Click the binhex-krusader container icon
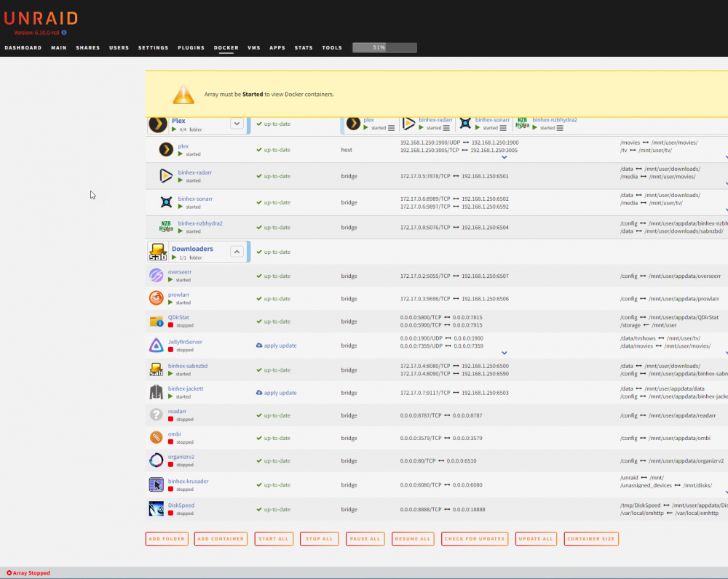The height and width of the screenshot is (579, 728). click(x=156, y=484)
